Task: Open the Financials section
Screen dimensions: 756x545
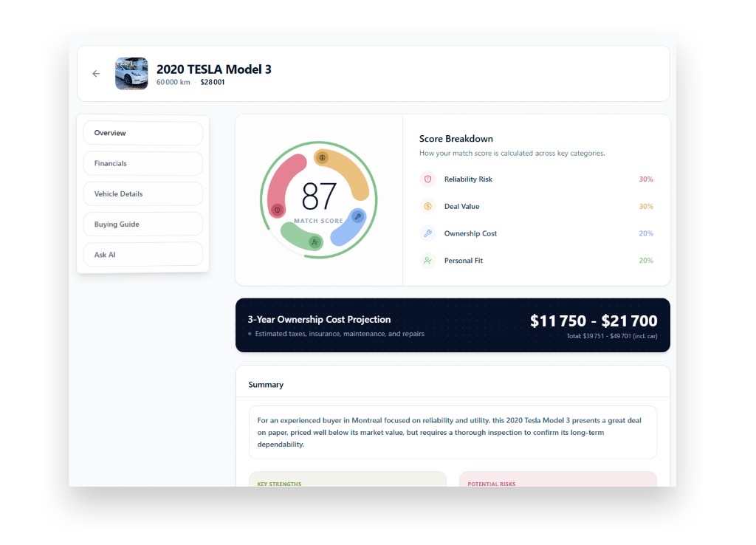Action: (x=142, y=164)
